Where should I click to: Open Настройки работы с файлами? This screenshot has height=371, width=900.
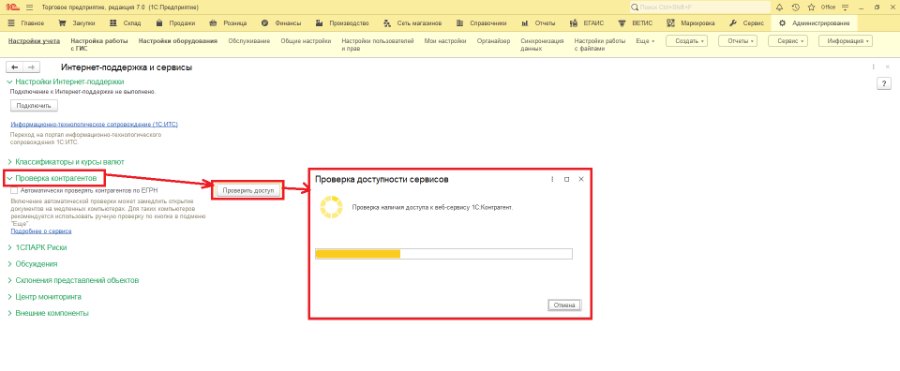tap(600, 45)
